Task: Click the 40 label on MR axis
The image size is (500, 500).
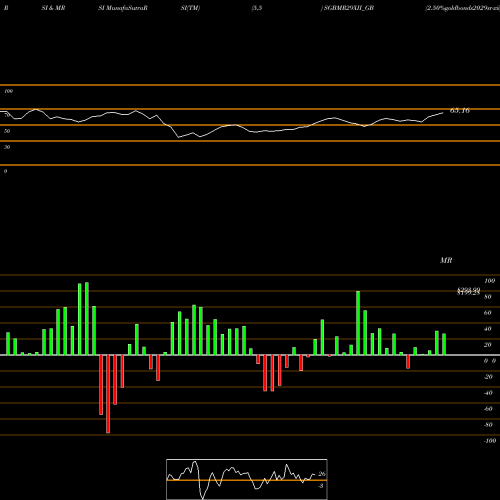Action: [488, 329]
